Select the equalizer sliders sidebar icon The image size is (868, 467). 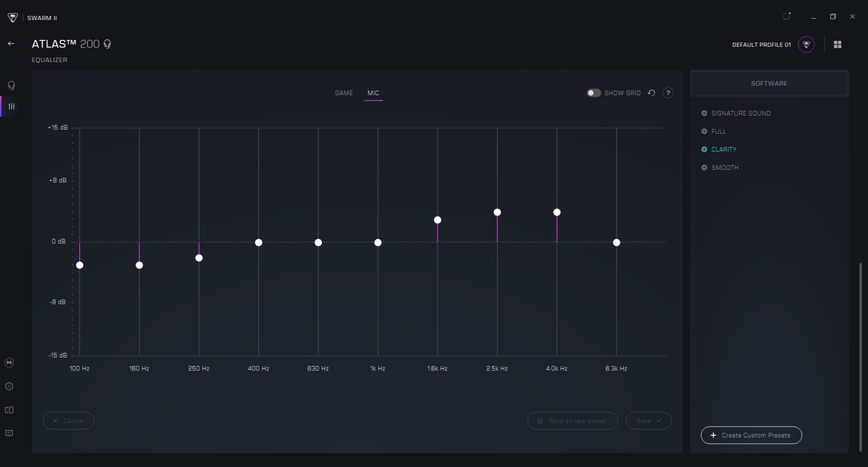click(11, 107)
